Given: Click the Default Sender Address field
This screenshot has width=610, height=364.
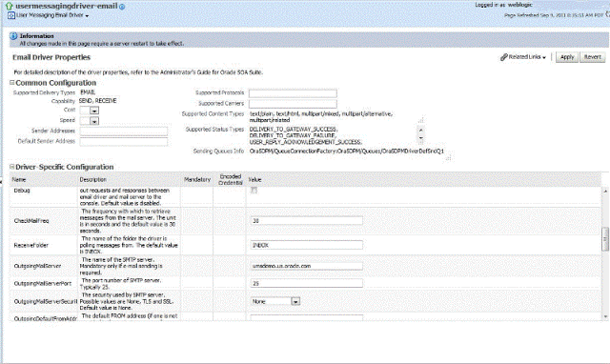Looking at the screenshot, I should (x=124, y=142).
